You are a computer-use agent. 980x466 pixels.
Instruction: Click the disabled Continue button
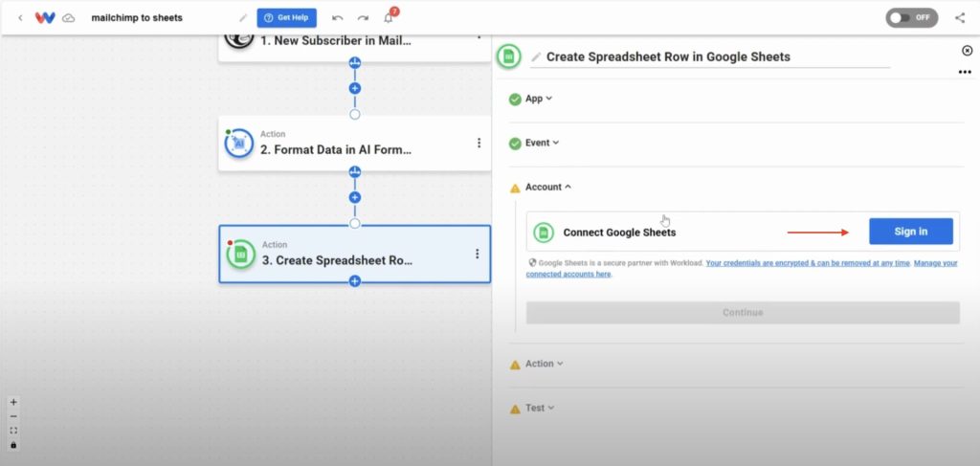[x=743, y=312]
